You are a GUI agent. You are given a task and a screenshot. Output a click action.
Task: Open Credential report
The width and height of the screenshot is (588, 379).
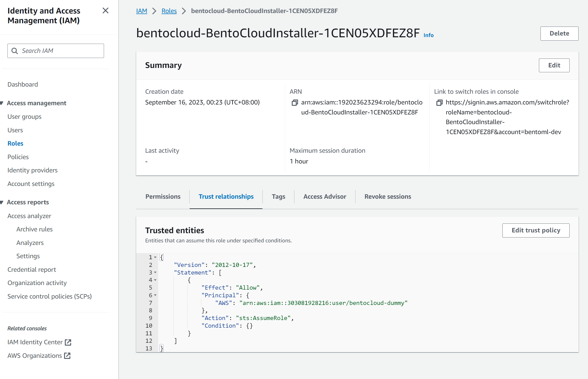[32, 270]
